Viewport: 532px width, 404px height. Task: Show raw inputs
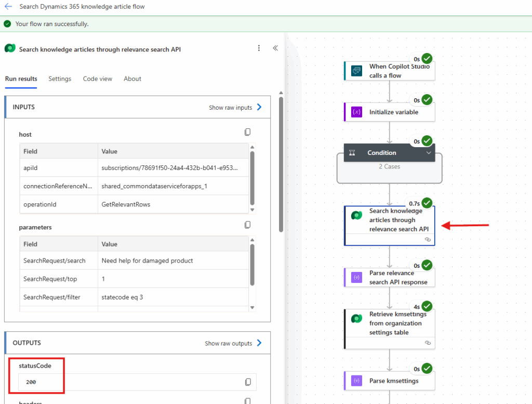[235, 108]
